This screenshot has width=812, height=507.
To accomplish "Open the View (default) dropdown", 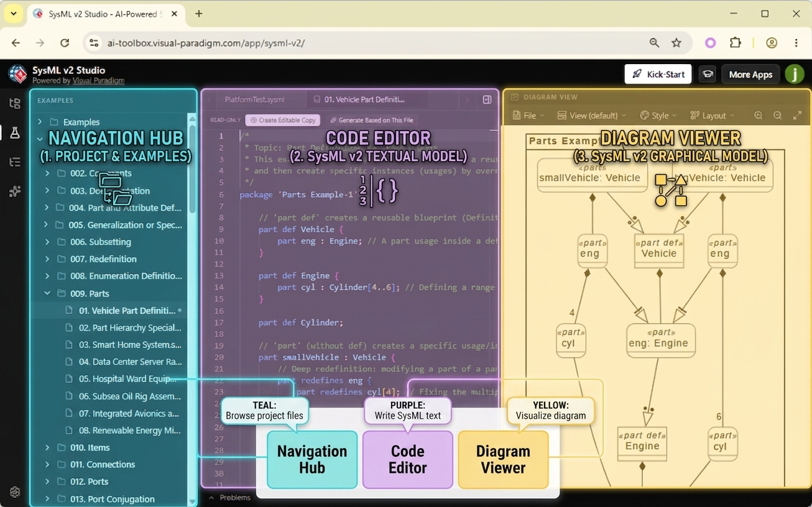I will (591, 116).
